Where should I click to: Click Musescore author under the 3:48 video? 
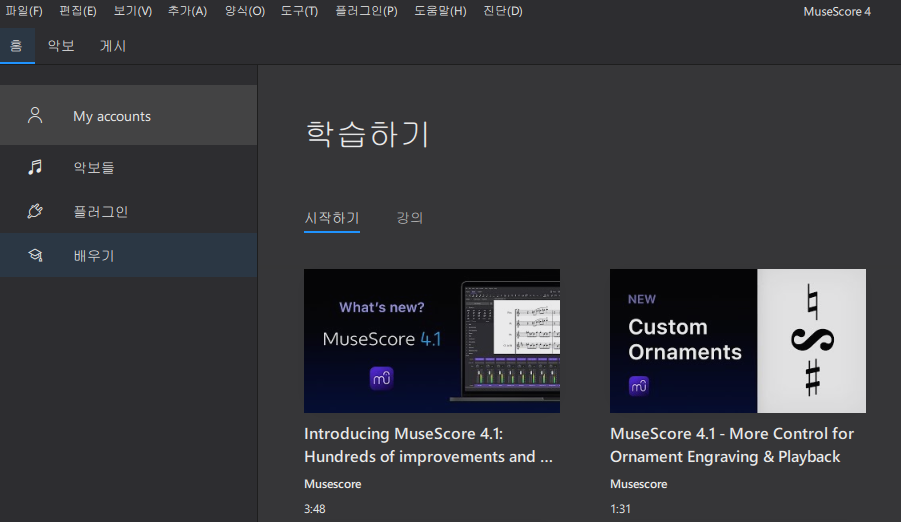(x=333, y=484)
